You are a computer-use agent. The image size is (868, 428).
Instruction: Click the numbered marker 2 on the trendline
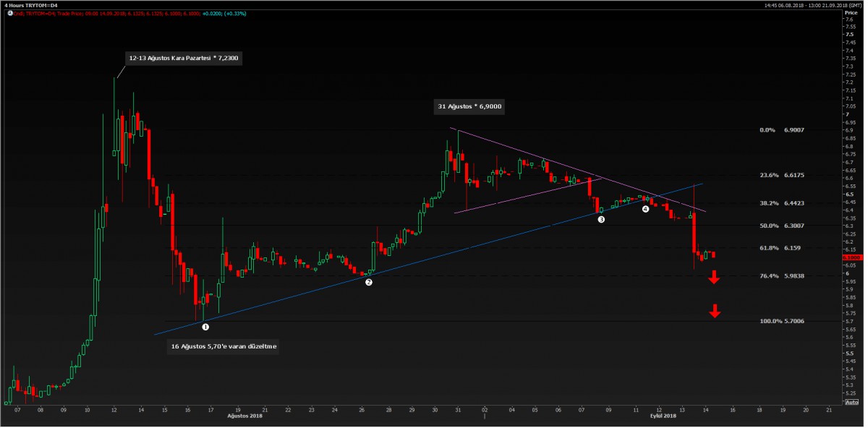pos(369,283)
